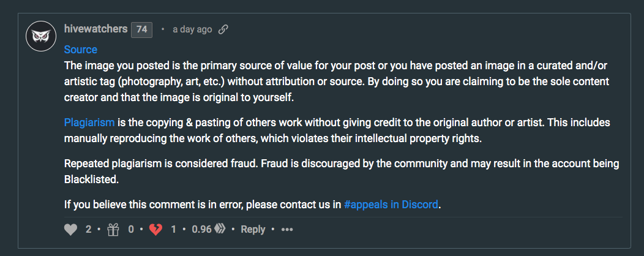Click the gift tip icon
The width and height of the screenshot is (644, 256).
tap(113, 229)
